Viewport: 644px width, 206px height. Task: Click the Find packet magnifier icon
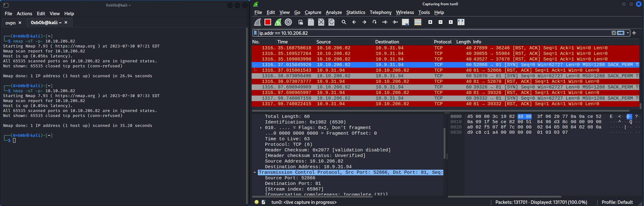[344, 22]
